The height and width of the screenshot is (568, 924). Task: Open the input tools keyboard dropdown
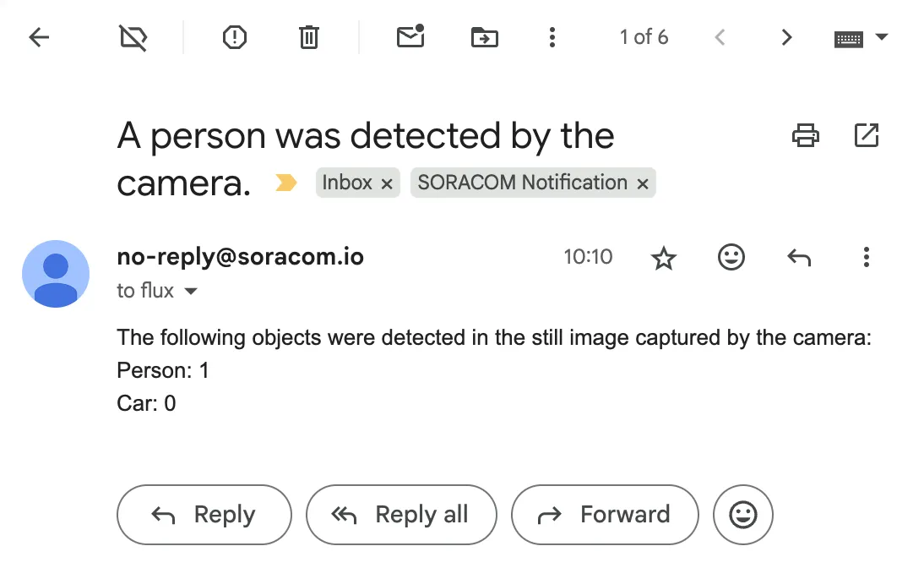[882, 37]
